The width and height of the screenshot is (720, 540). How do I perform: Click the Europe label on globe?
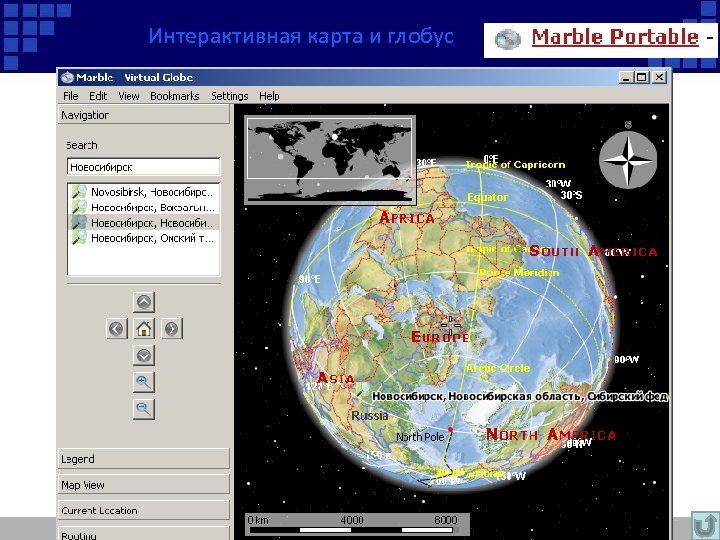[440, 337]
